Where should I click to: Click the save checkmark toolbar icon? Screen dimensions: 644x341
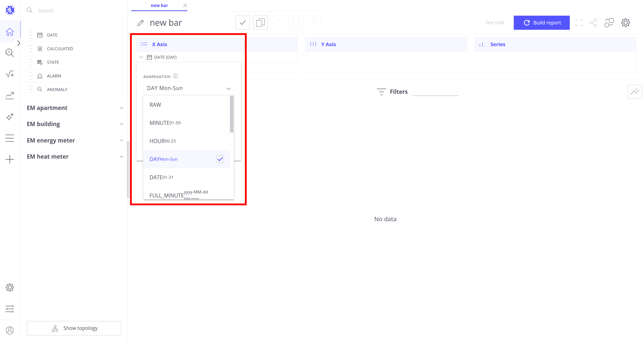click(x=243, y=23)
